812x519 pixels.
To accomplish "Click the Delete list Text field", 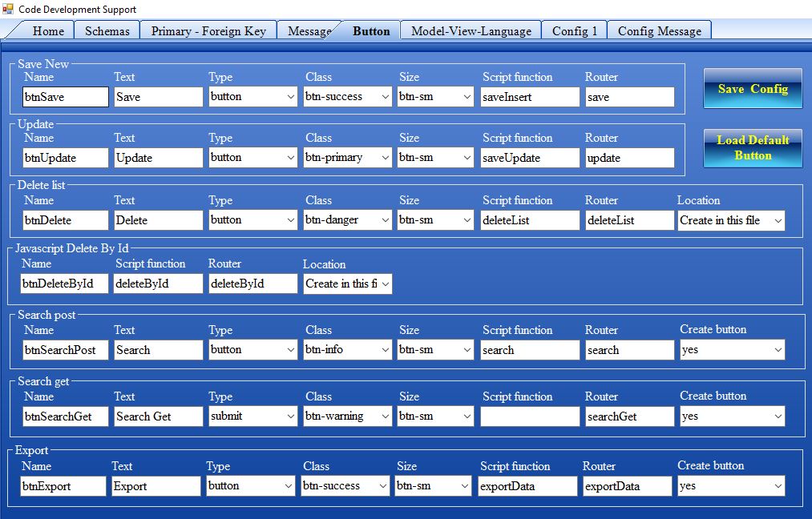I will click(x=158, y=220).
